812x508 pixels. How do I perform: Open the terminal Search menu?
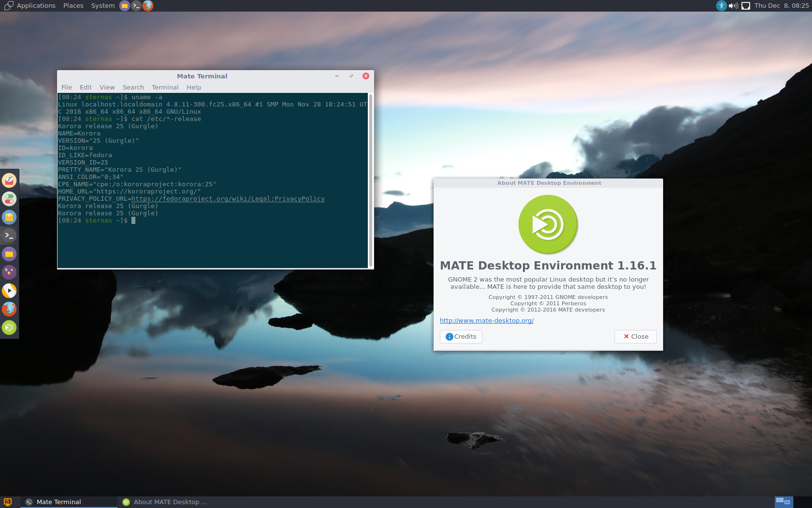[133, 88]
